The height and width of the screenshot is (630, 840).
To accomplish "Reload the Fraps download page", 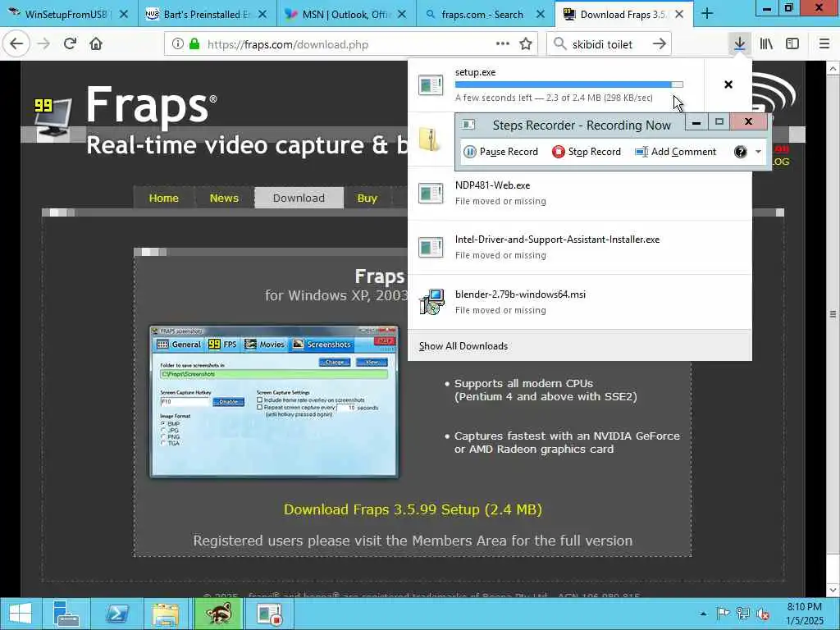I will coord(70,44).
